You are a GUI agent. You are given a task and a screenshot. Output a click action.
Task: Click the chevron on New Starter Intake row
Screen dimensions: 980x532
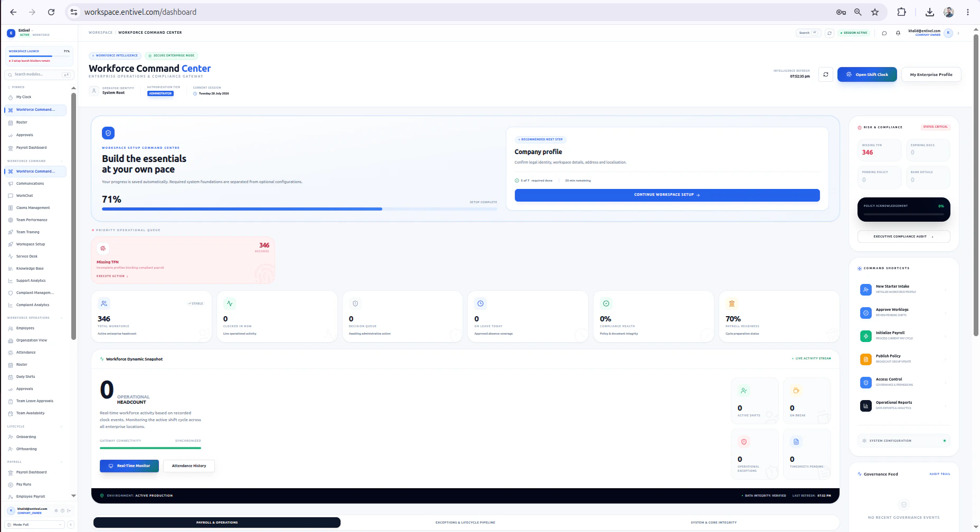[945, 289]
